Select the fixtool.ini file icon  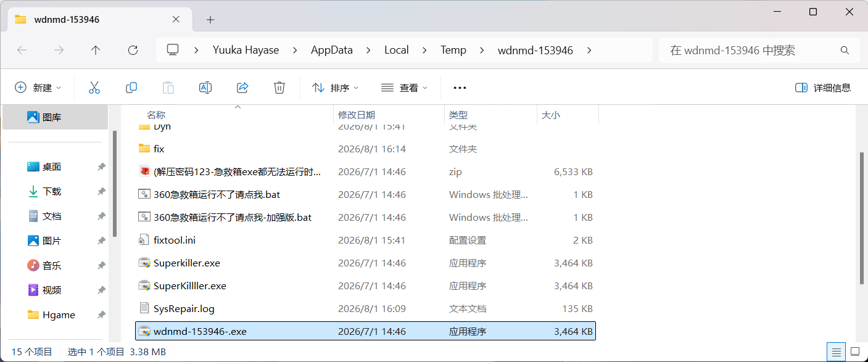coord(144,240)
